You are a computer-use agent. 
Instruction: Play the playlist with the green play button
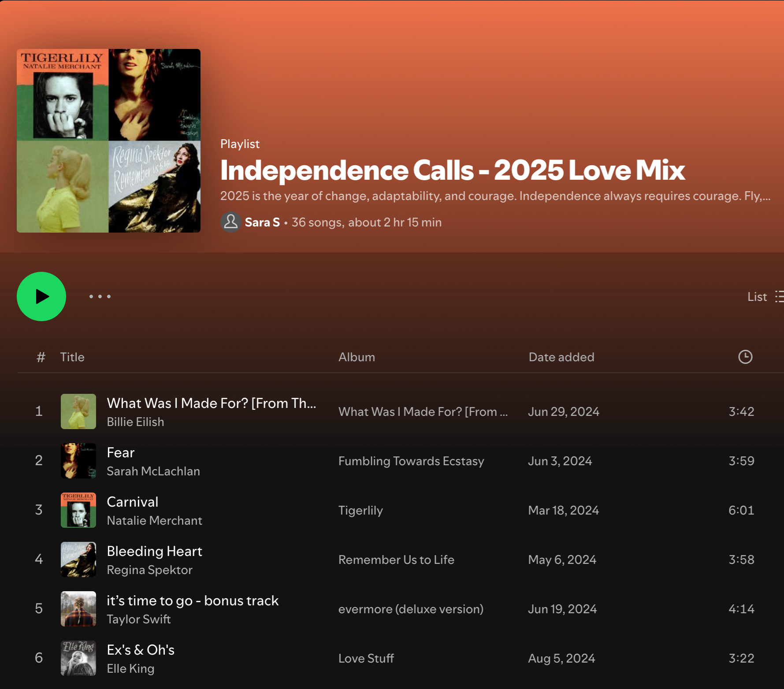point(41,296)
